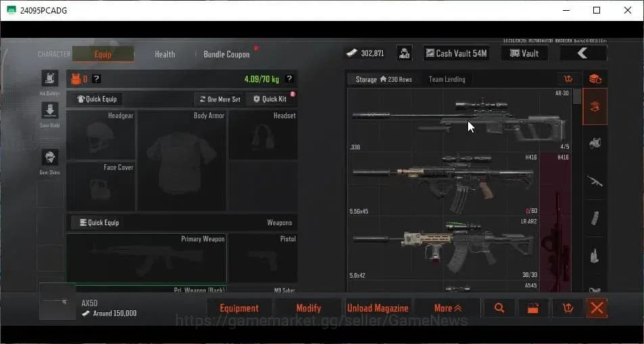
Task: Click the search magnifier icon in bottom bar
Action: pos(499,308)
